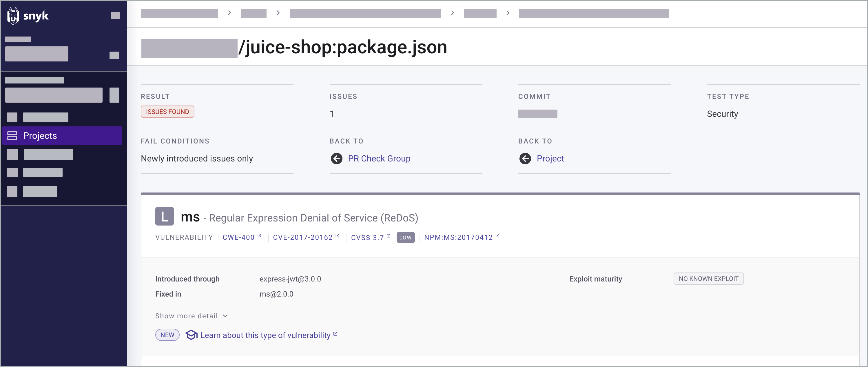
Task: Click Newly introduced issues only text
Action: pyautogui.click(x=197, y=158)
